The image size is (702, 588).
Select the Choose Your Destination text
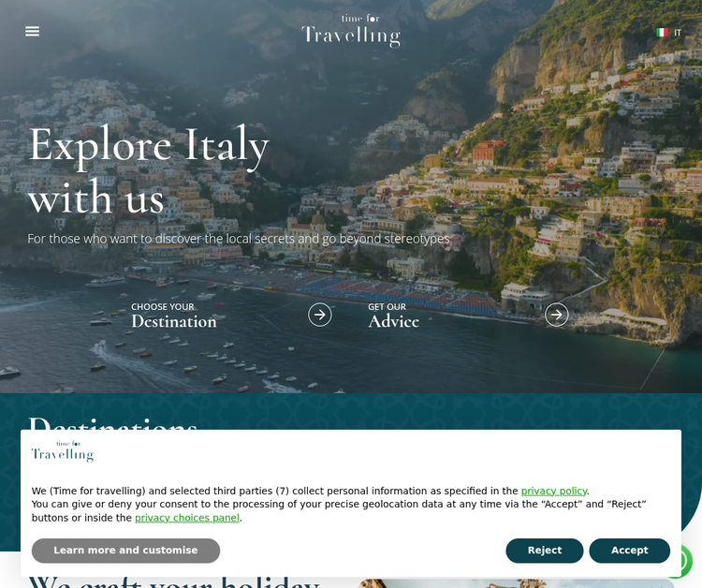(174, 316)
